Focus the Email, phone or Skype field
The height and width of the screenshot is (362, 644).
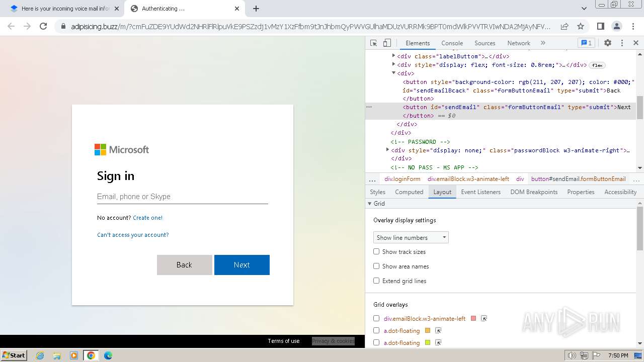pyautogui.click(x=183, y=197)
